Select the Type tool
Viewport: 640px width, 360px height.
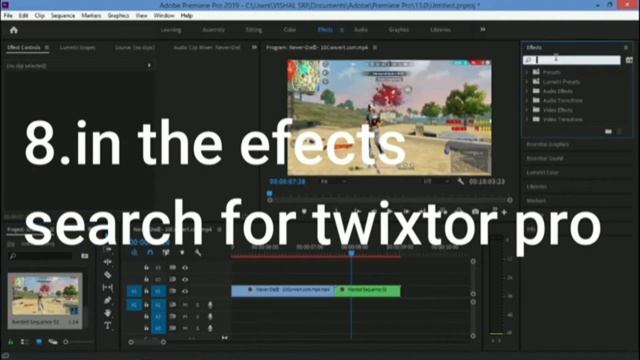[108, 326]
